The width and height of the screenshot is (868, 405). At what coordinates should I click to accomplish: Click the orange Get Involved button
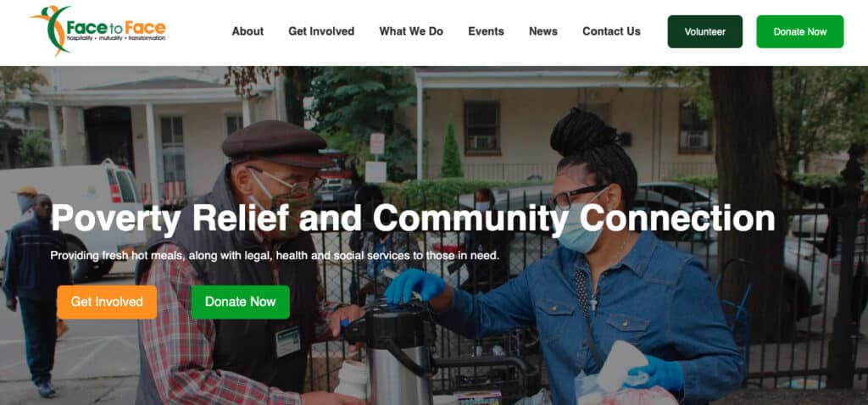(107, 302)
